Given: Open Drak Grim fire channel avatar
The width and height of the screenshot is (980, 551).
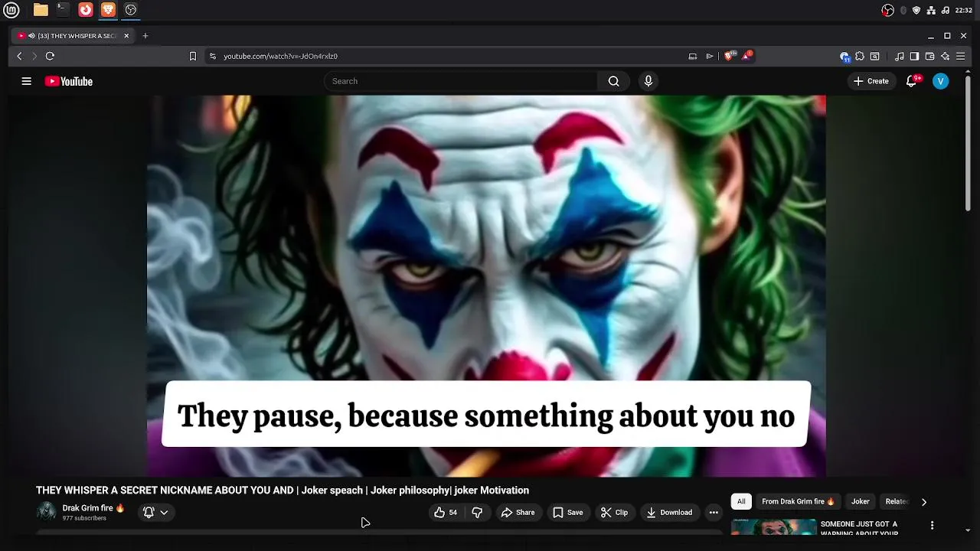Looking at the screenshot, I should 47,512.
